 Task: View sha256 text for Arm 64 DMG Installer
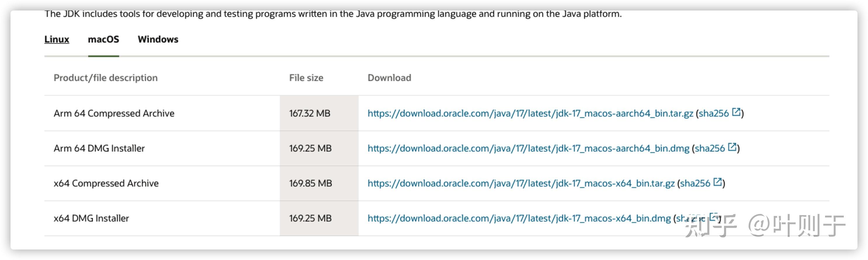[709, 148]
